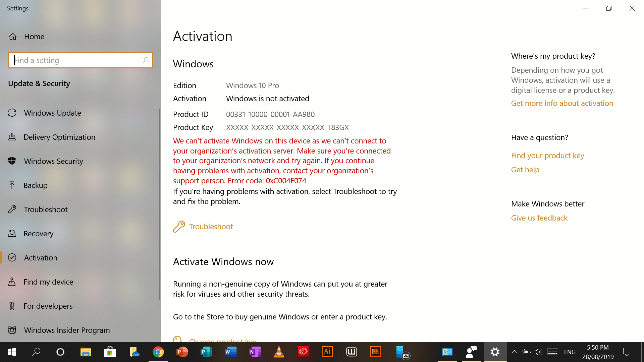Open Microsoft Store from taskbar

(110, 352)
